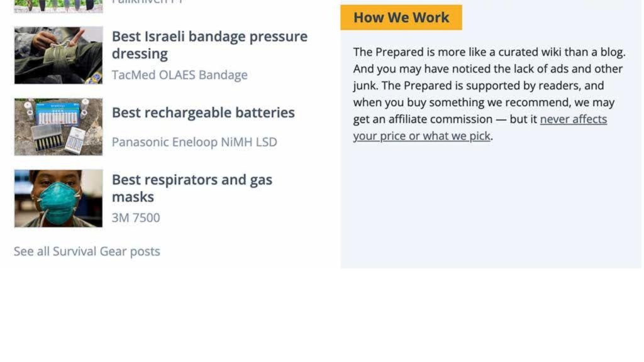
Task: Click the respirator article subtitle 3M 7500
Action: [135, 217]
